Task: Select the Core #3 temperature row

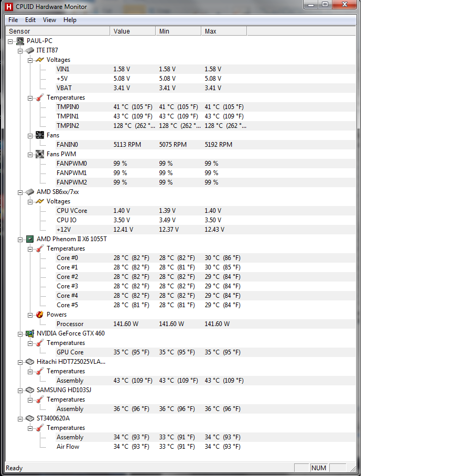Action: (205, 286)
